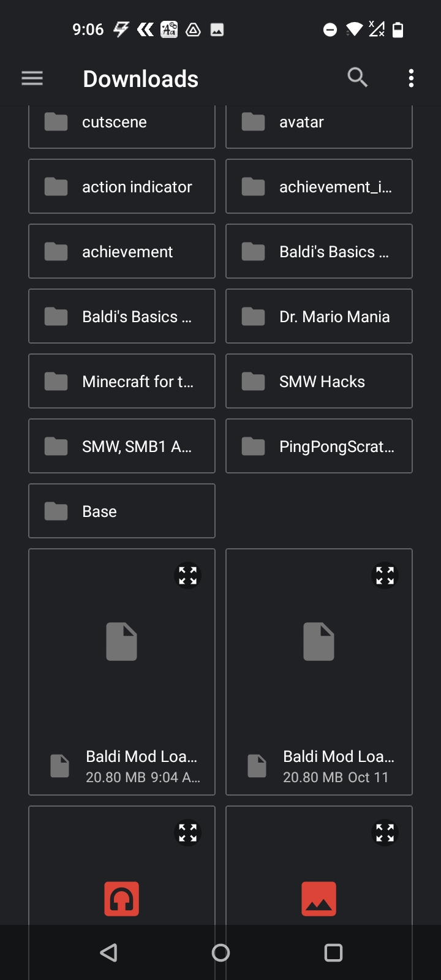Screen dimensions: 441x980
Task: Open the SMW Hacks folder
Action: [318, 382]
